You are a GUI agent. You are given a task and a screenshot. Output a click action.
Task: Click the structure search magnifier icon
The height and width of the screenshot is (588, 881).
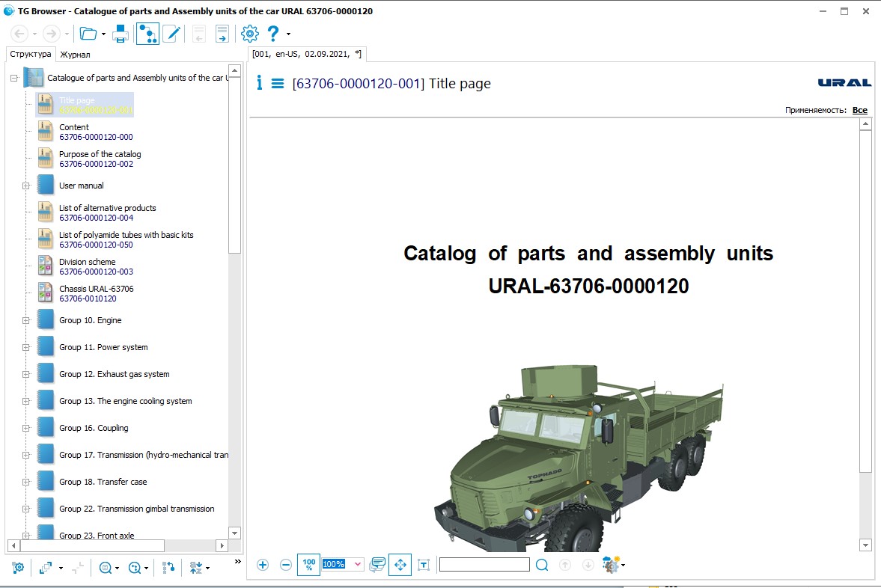pos(135,569)
